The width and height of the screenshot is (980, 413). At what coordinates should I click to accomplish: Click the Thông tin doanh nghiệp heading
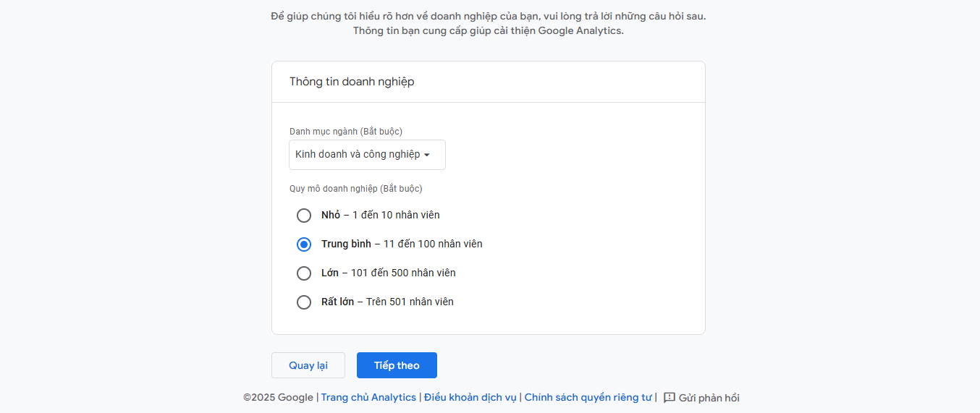click(x=352, y=82)
